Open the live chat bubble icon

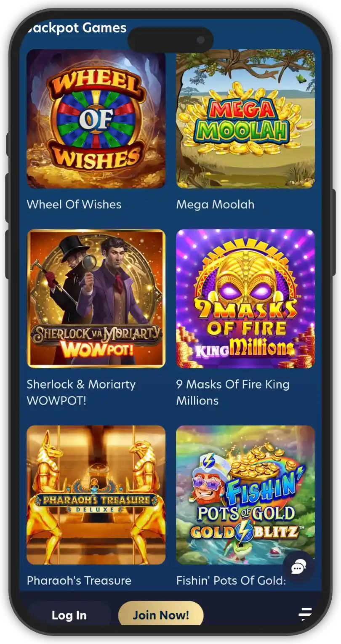(298, 567)
